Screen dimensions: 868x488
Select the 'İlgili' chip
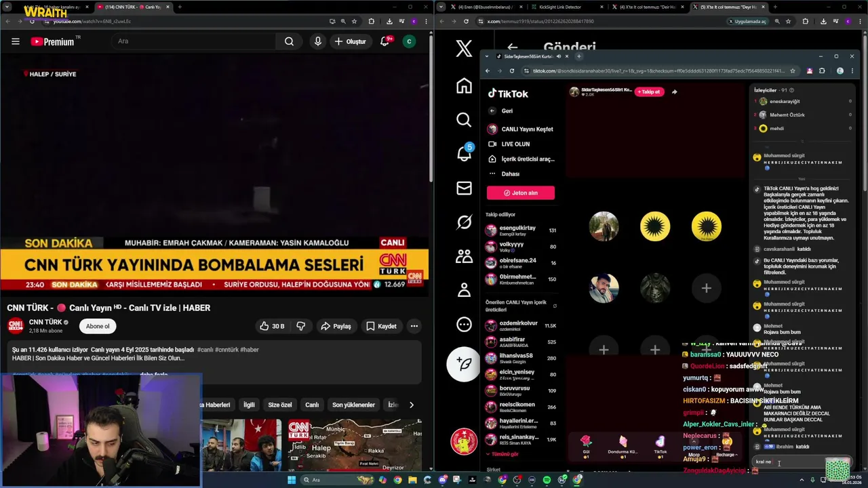pos(249,405)
